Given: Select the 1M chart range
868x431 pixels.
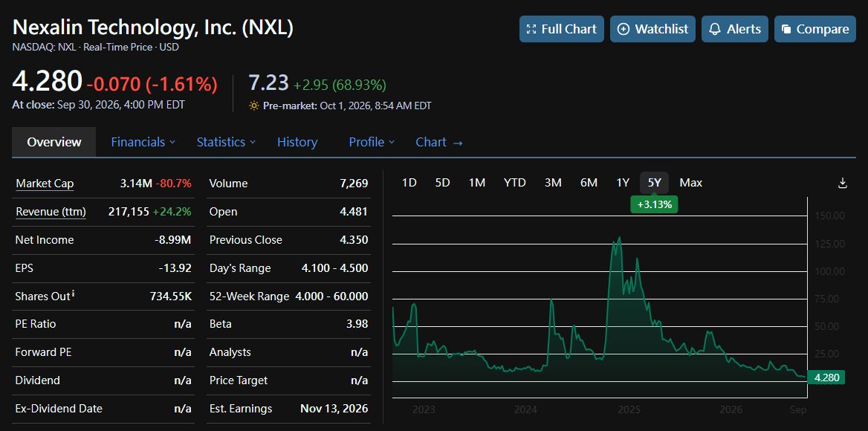Looking at the screenshot, I should tap(476, 183).
